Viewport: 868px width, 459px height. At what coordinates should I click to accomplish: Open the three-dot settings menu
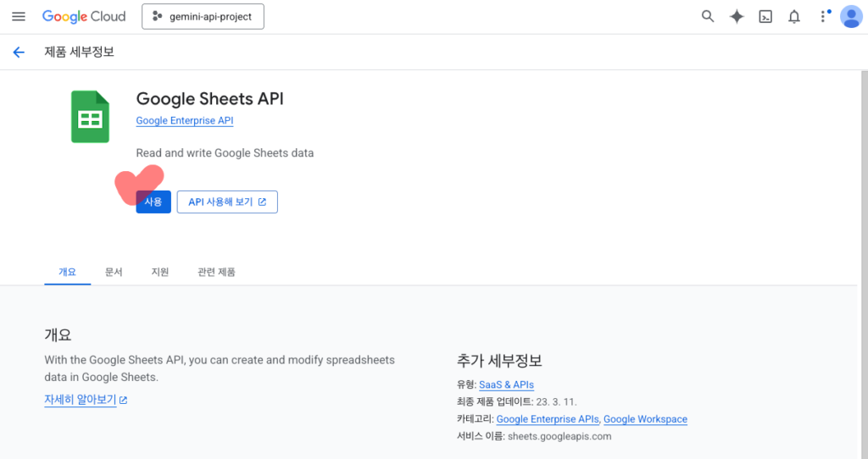822,17
